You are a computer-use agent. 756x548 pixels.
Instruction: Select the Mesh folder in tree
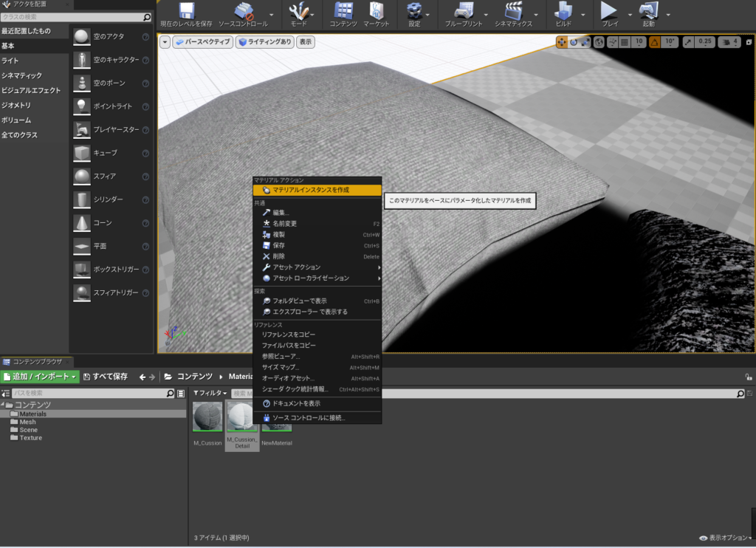27,422
